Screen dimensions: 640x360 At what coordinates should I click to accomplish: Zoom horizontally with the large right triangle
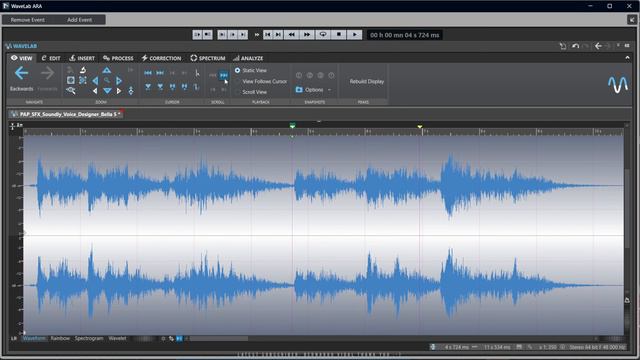(x=119, y=81)
